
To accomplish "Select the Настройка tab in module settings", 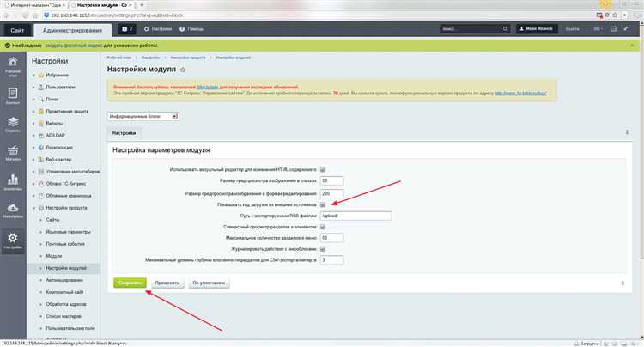I will (x=124, y=133).
